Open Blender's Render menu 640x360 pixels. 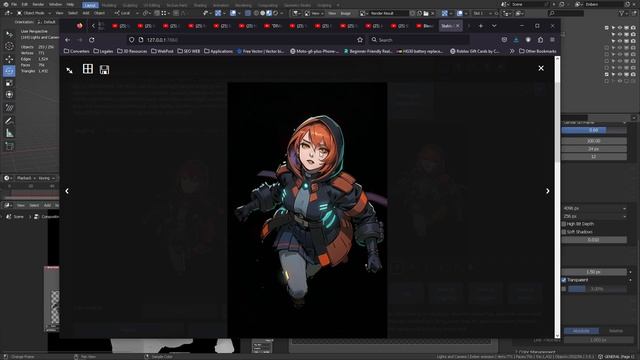[x=38, y=4]
